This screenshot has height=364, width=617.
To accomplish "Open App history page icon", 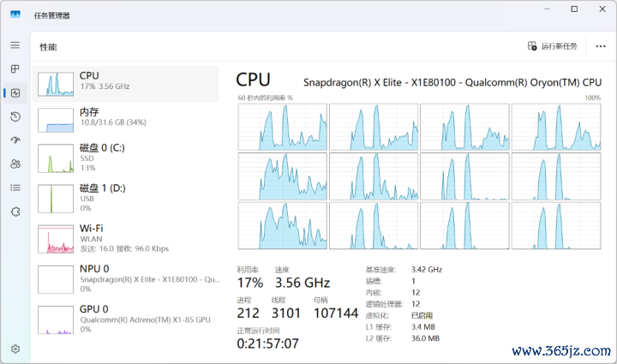I will (x=15, y=116).
